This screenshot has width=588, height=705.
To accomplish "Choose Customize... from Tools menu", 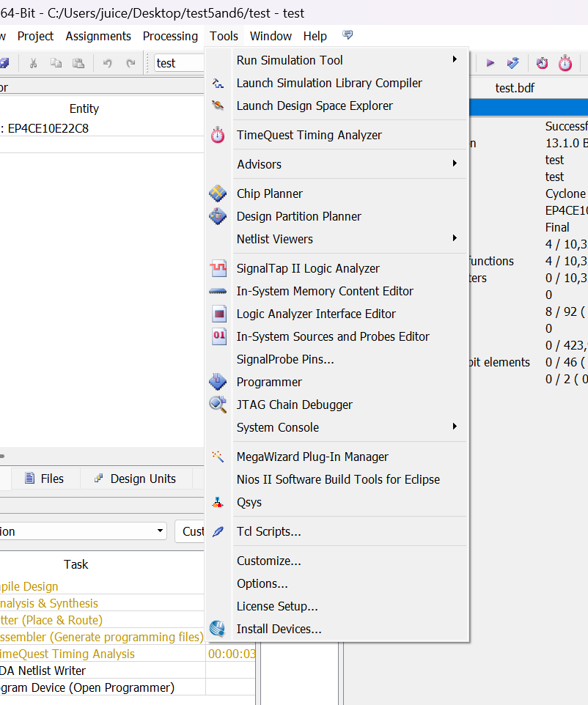I will (x=268, y=561).
